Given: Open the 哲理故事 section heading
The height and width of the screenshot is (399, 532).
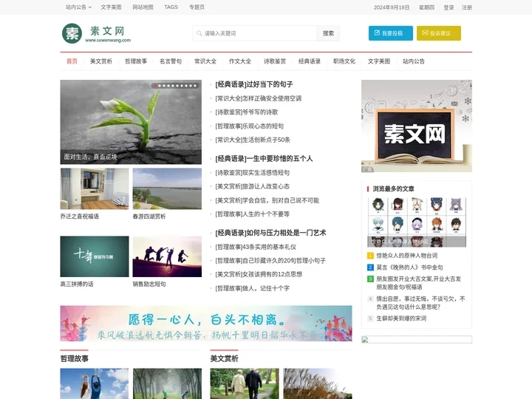Looking at the screenshot, I should click(x=75, y=358).
